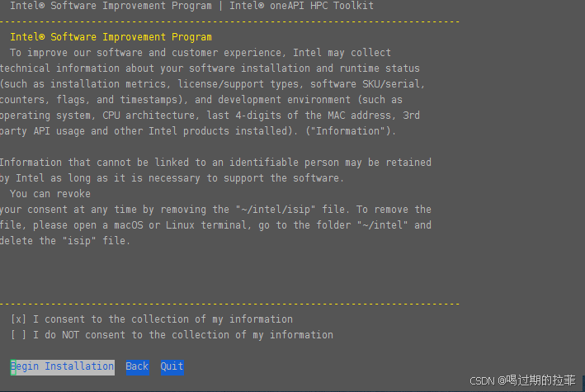Check the "I consent" checkbox box
Viewport: 585px width, 392px height.
(x=18, y=319)
